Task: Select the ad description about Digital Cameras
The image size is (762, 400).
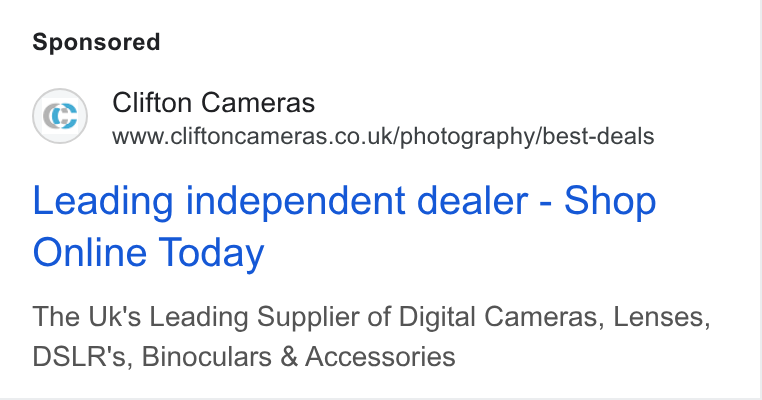Action: click(371, 336)
